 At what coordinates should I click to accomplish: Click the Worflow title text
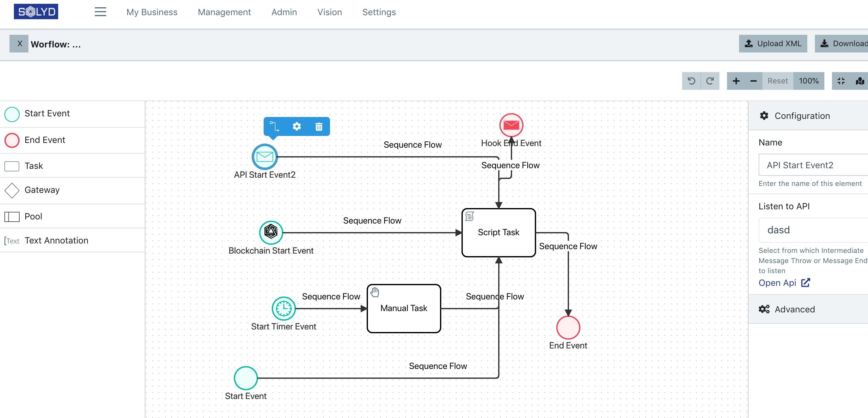point(56,44)
